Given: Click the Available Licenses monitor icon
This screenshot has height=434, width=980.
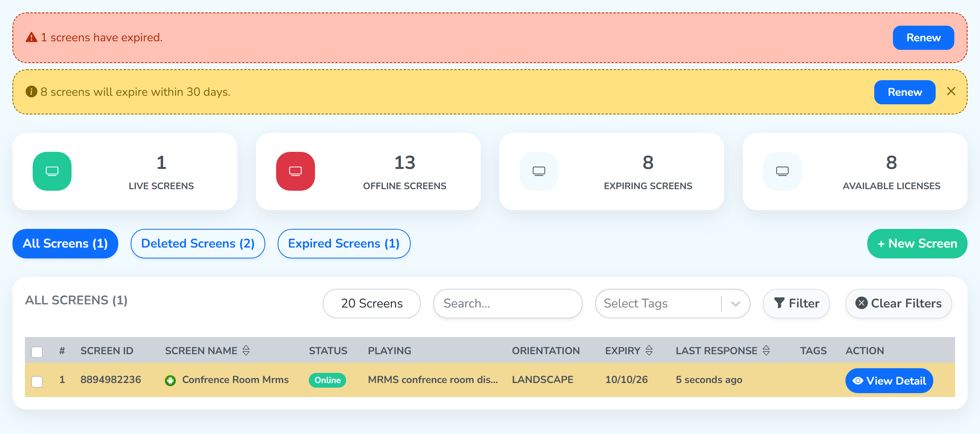Looking at the screenshot, I should [x=782, y=171].
